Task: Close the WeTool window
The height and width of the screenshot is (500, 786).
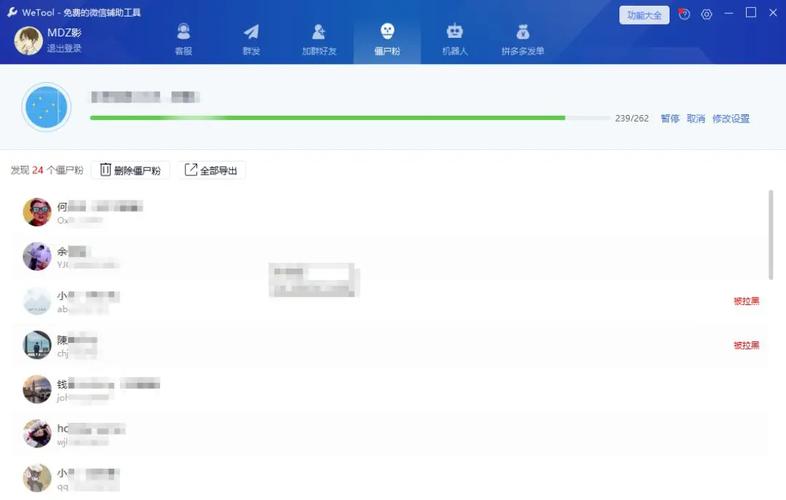Action: coord(773,13)
